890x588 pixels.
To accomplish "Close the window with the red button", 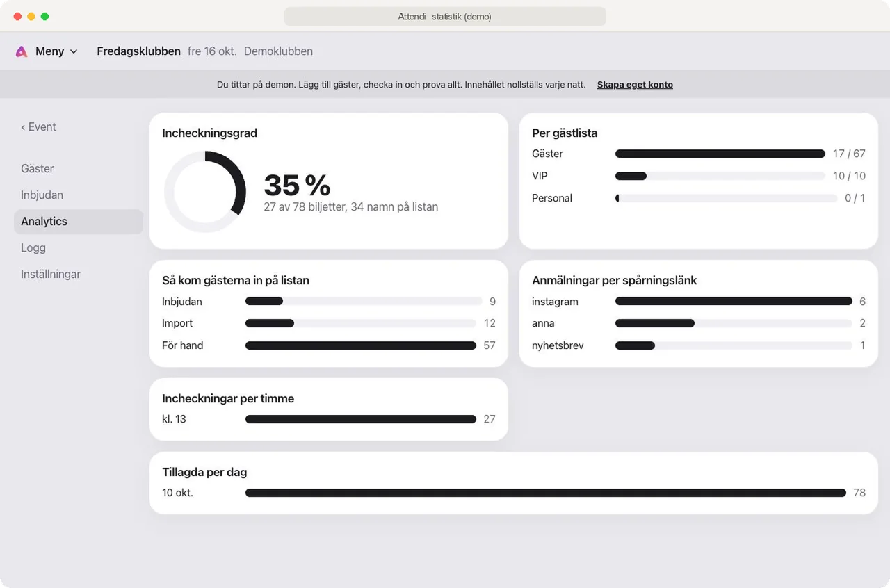I will coord(18,17).
